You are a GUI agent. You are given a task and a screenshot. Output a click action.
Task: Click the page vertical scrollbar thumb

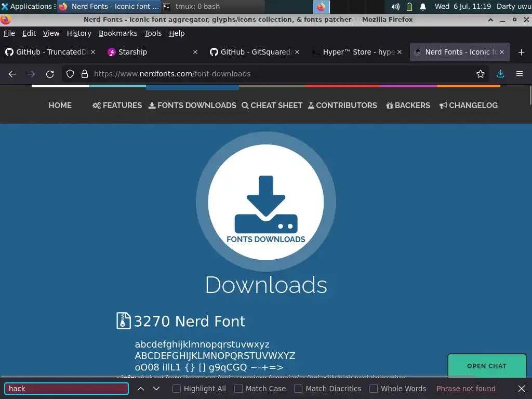tap(530, 96)
